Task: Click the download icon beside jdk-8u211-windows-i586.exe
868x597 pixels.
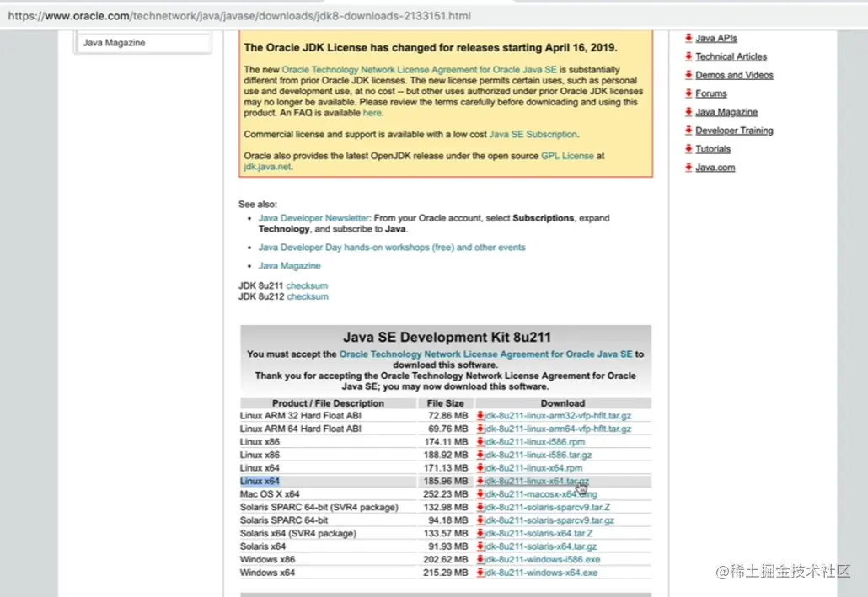Action: (x=480, y=559)
